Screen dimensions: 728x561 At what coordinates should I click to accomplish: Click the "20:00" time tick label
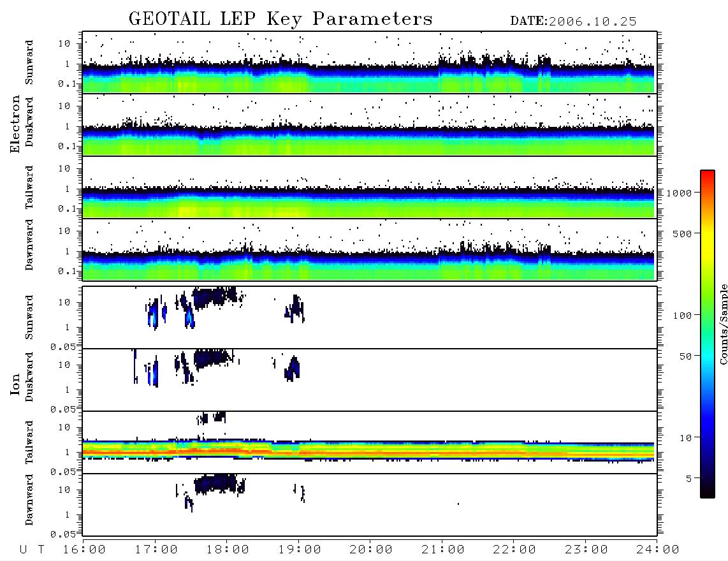point(371,550)
